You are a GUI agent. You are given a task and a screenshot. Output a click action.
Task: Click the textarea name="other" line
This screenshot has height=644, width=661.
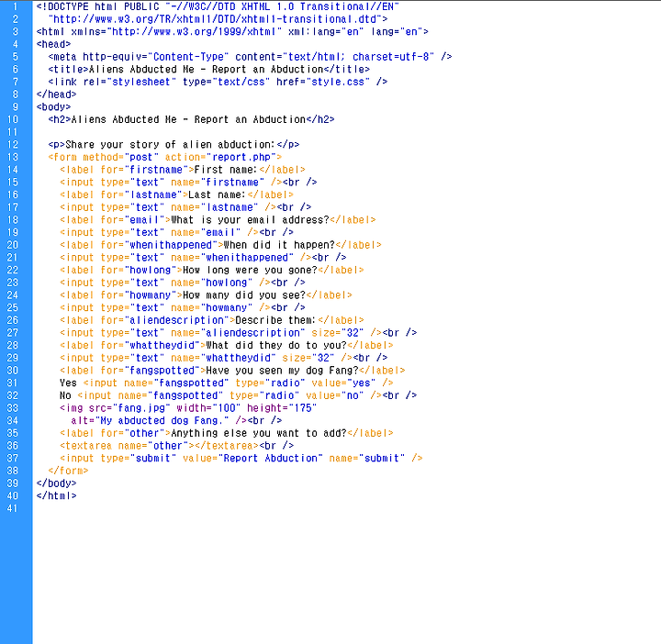(x=176, y=446)
